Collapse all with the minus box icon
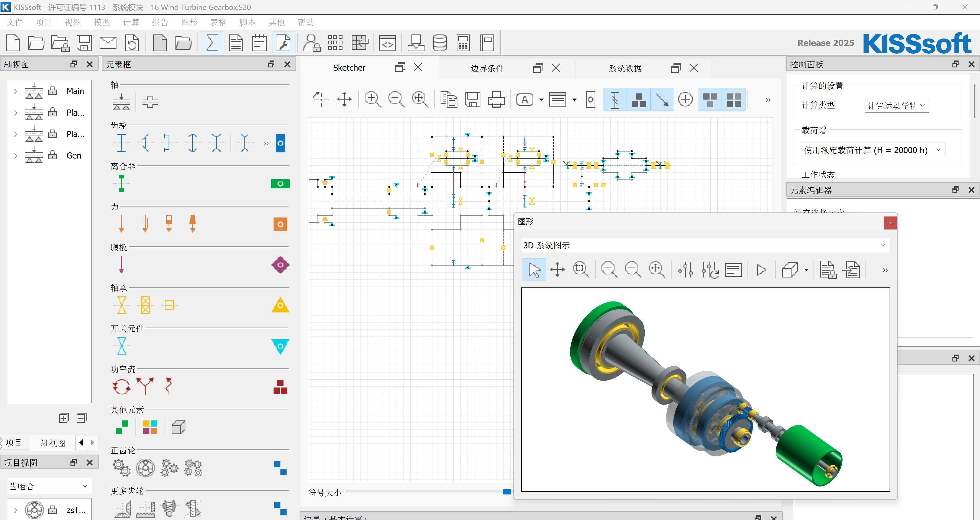The height and width of the screenshot is (520, 980). pyautogui.click(x=82, y=418)
